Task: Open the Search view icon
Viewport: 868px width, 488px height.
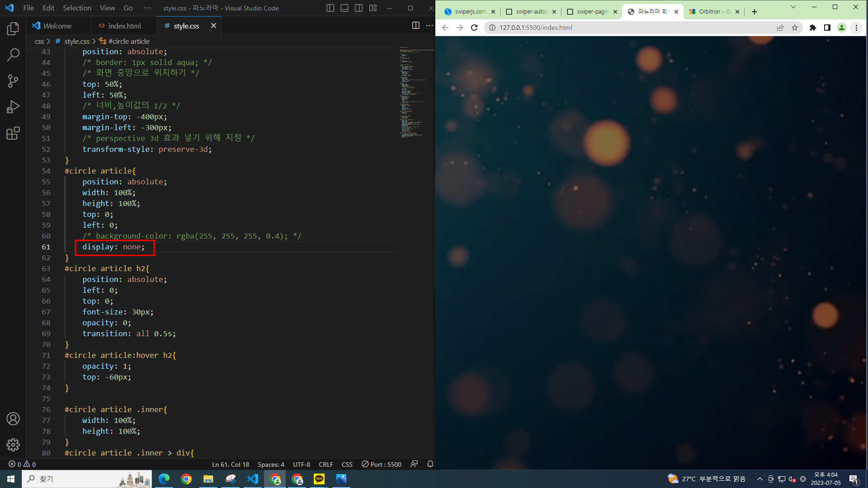Action: click(x=13, y=55)
